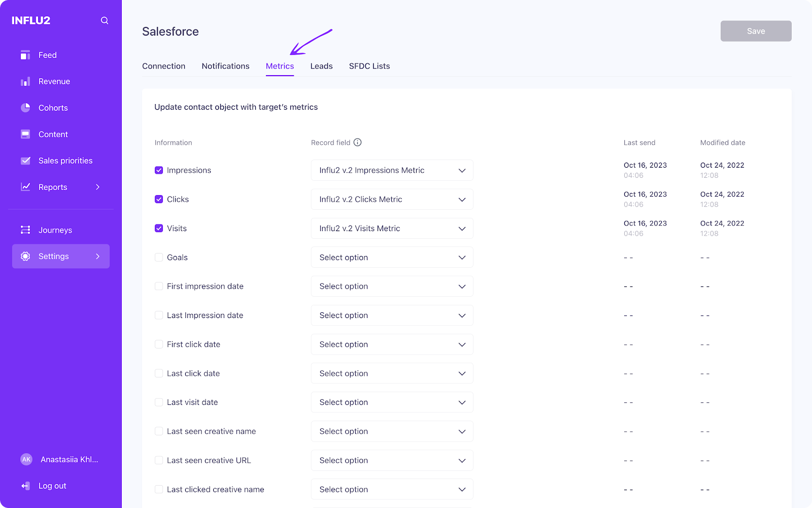Open the First click date field dropdown

(x=392, y=344)
